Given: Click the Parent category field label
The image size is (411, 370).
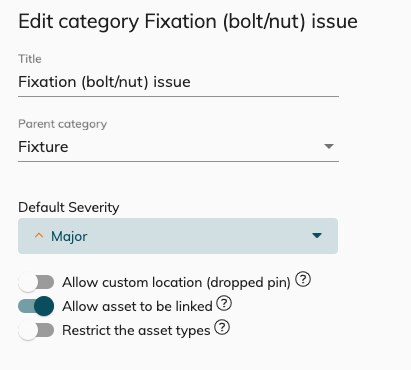Looking at the screenshot, I should click(63, 124).
